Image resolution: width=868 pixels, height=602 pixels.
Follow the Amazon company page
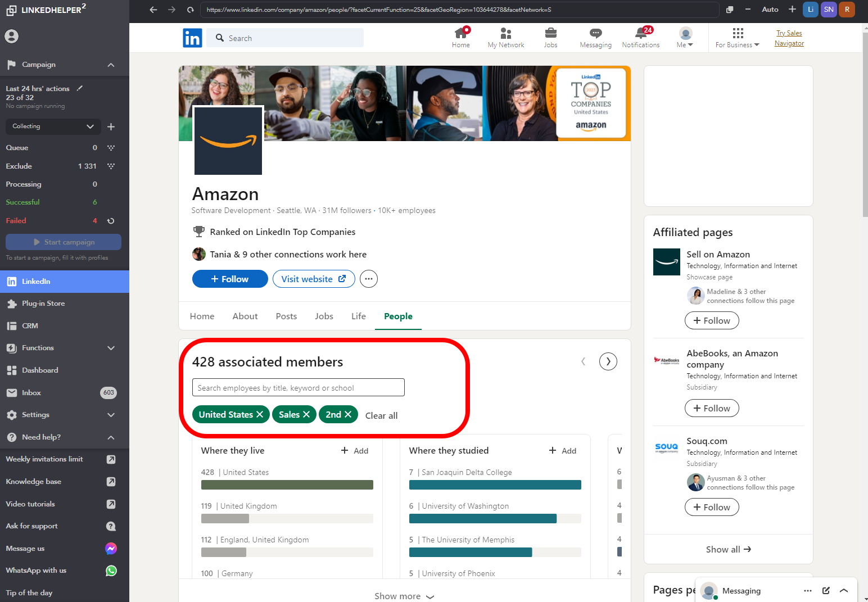[230, 279]
